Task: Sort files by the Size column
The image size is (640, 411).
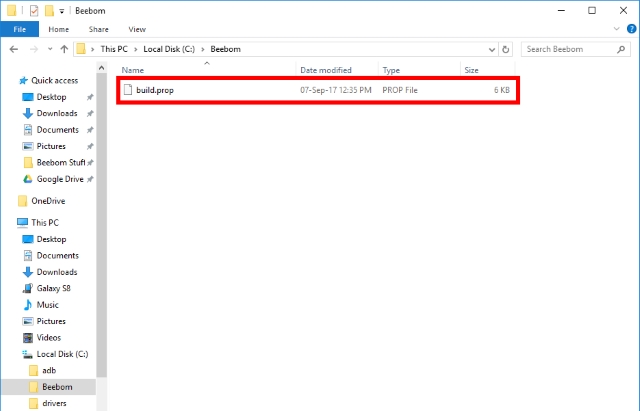Action: (x=471, y=70)
